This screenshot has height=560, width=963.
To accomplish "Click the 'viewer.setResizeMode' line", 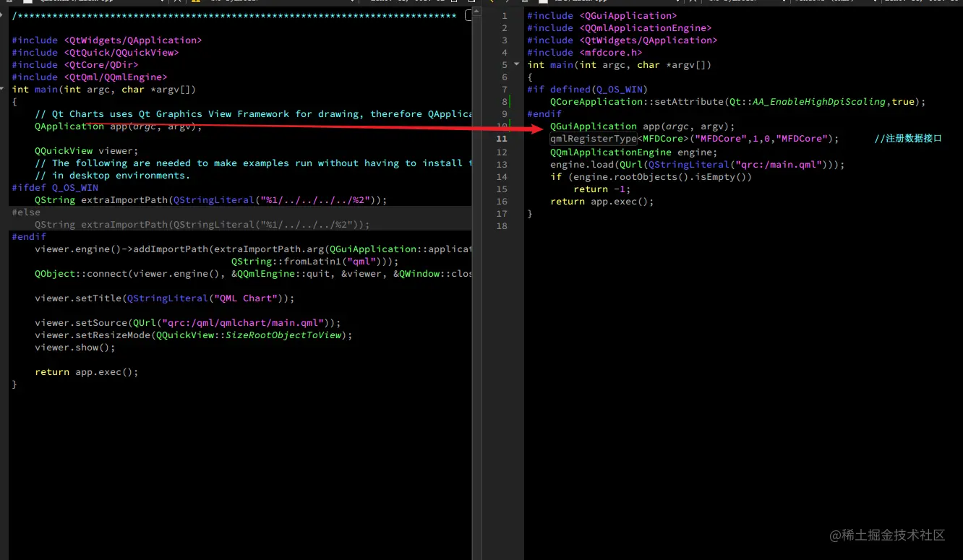I will 194,335.
